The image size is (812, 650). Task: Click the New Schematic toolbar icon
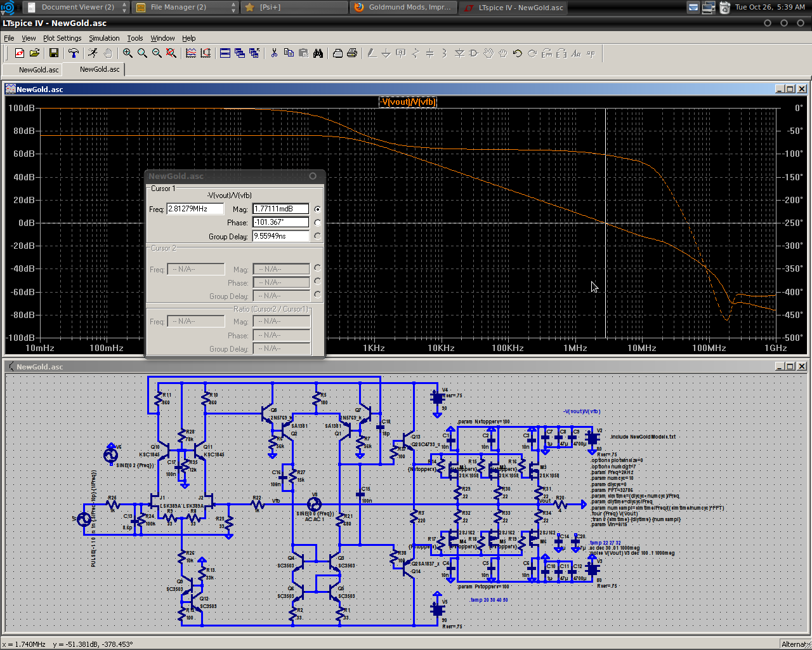[x=20, y=53]
